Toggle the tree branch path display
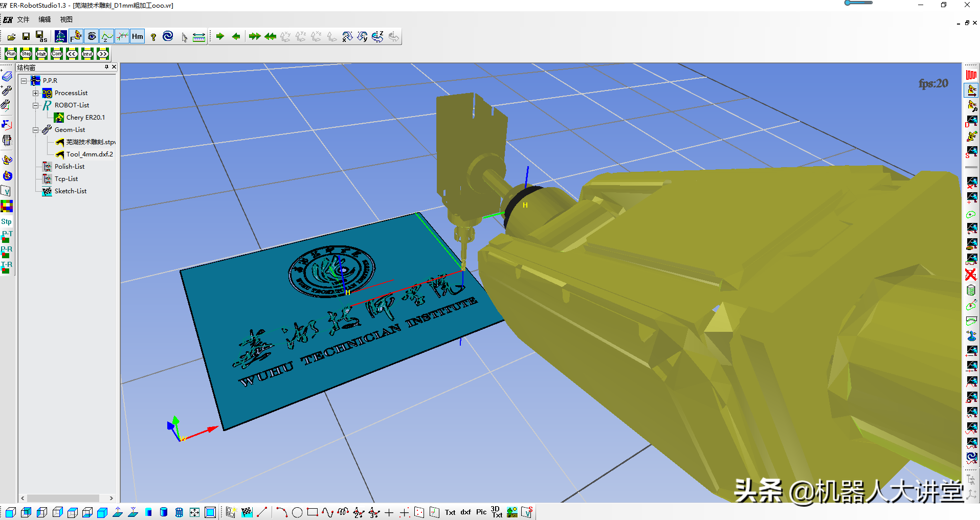The image size is (980, 520). tap(122, 36)
